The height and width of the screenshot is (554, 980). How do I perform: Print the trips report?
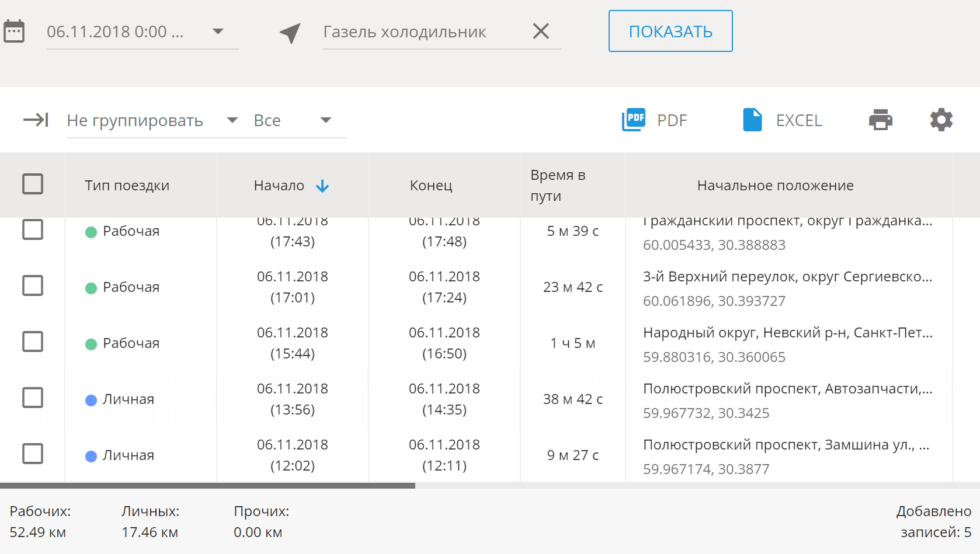coord(880,120)
